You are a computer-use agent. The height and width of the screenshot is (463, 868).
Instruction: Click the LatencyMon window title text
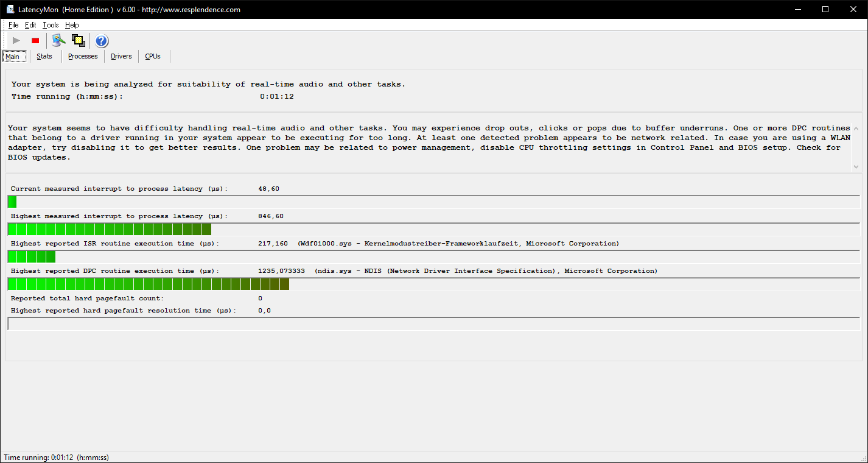[129, 10]
